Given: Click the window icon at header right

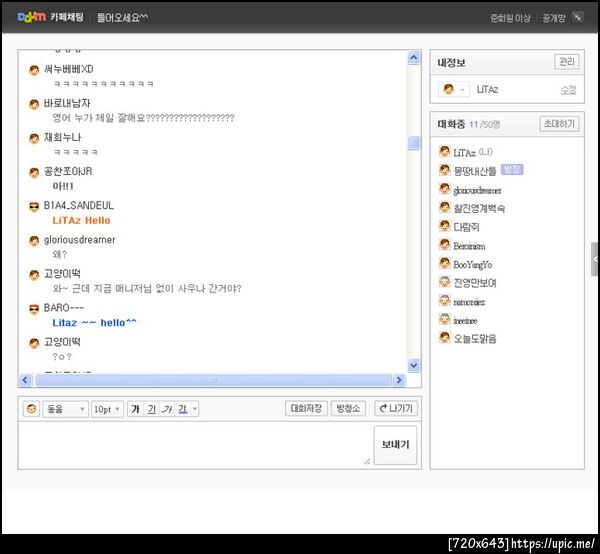Looking at the screenshot, I should [x=577, y=17].
